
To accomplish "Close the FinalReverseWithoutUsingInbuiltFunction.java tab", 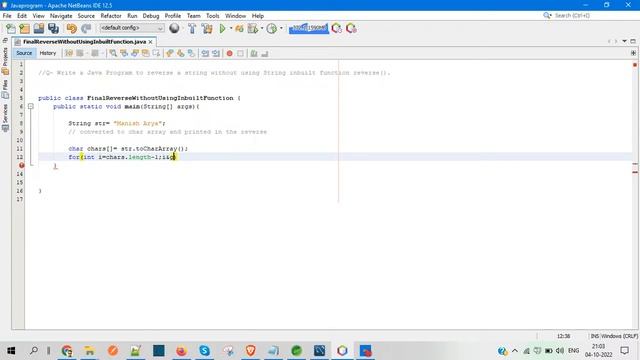I will 151,42.
